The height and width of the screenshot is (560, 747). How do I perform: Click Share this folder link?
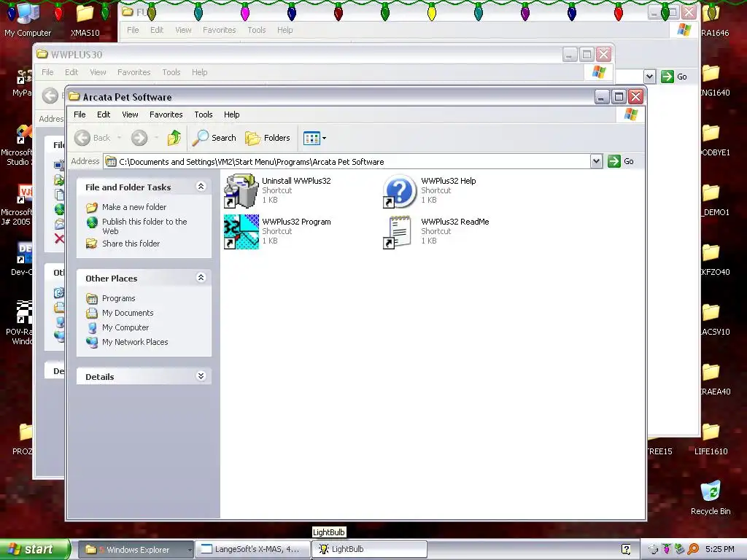click(x=131, y=244)
